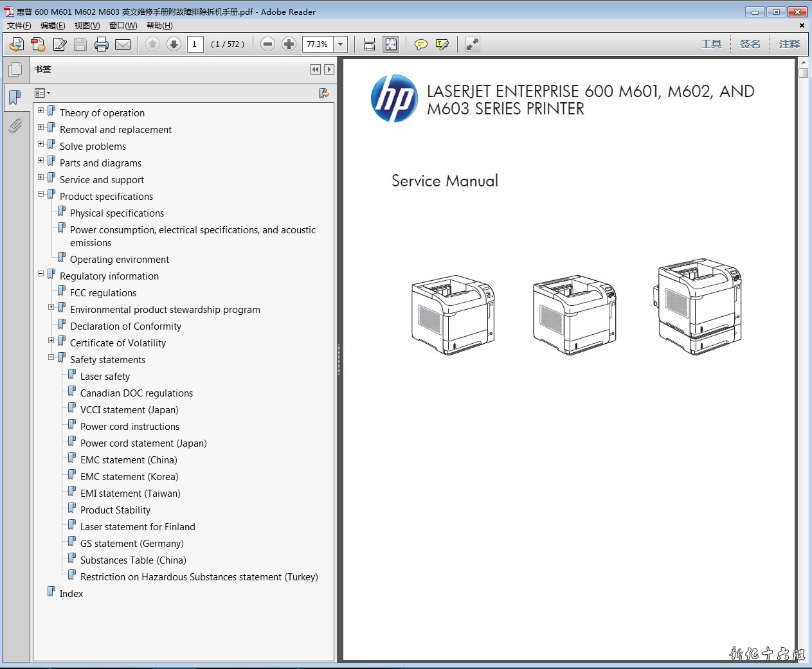Open the 工具 pane
This screenshot has width=812, height=669.
[x=711, y=44]
